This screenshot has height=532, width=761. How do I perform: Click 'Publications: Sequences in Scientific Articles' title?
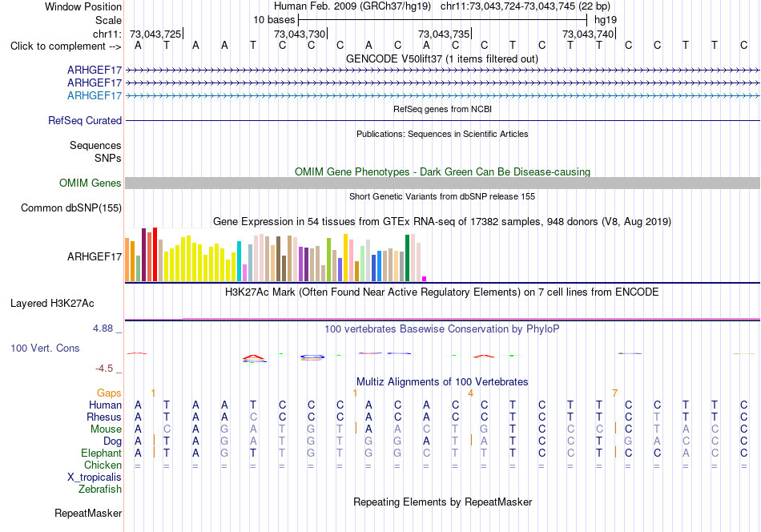click(x=442, y=134)
